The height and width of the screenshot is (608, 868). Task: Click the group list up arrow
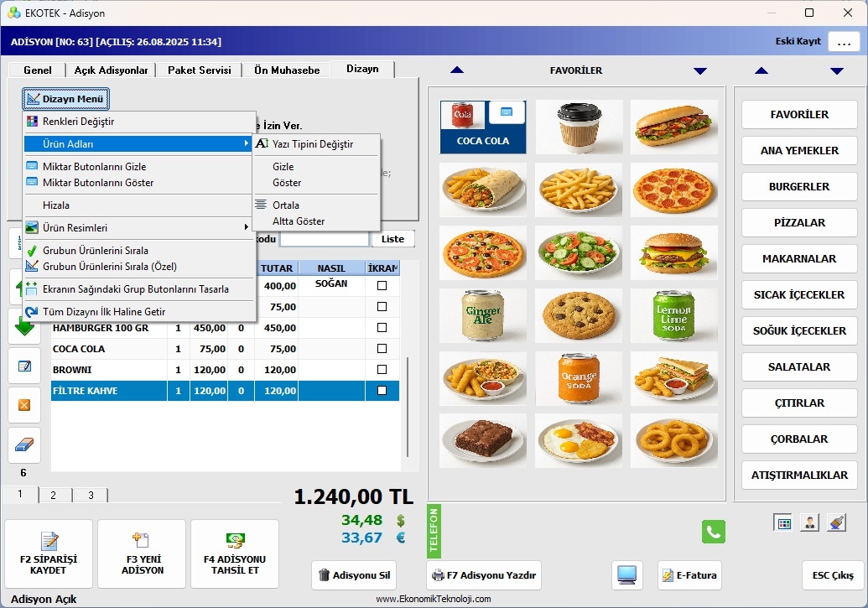761,70
